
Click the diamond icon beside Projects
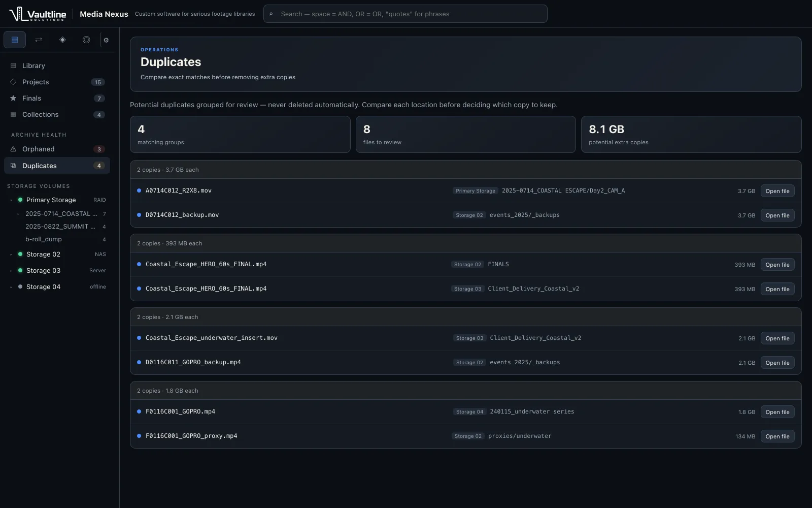[13, 82]
